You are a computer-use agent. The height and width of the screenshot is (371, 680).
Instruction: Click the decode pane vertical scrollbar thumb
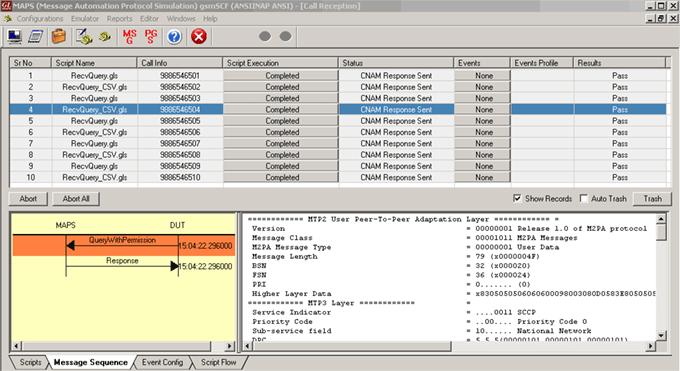coord(661,232)
